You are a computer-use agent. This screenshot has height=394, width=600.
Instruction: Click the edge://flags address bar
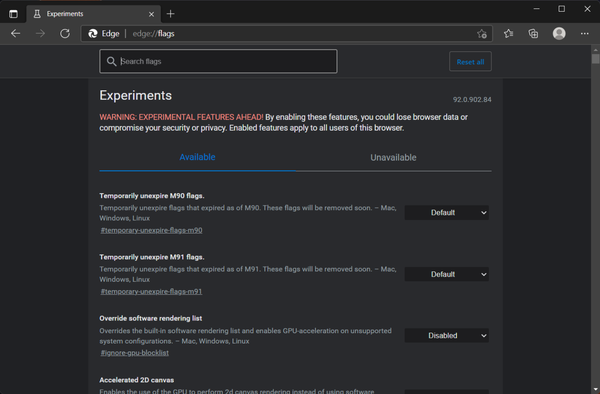pyautogui.click(x=287, y=34)
